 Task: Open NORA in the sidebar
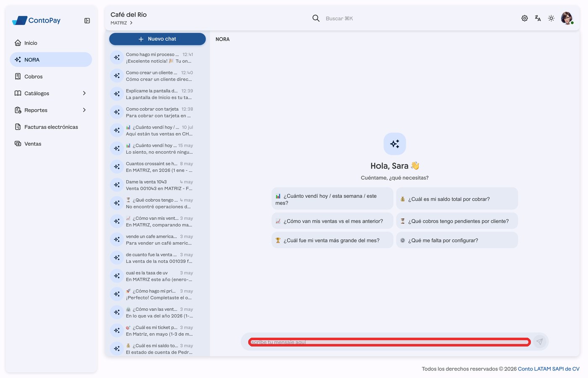pyautogui.click(x=51, y=60)
